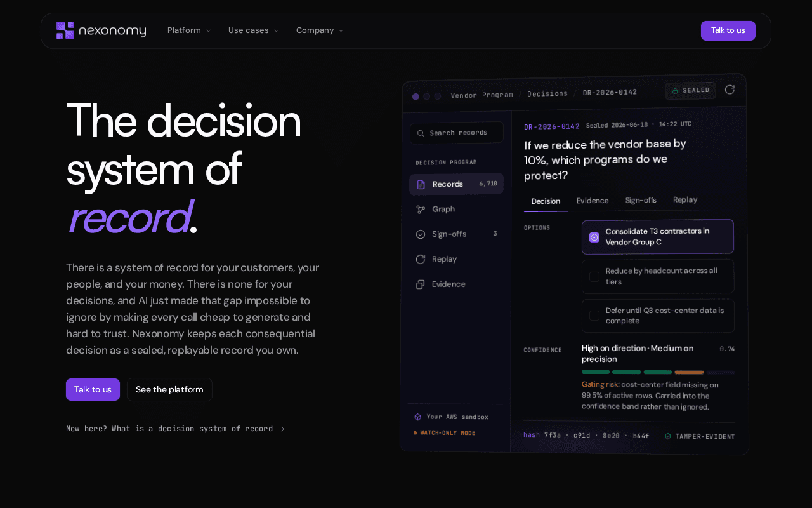Click the Gating risk label
Image resolution: width=812 pixels, height=508 pixels.
[600, 384]
